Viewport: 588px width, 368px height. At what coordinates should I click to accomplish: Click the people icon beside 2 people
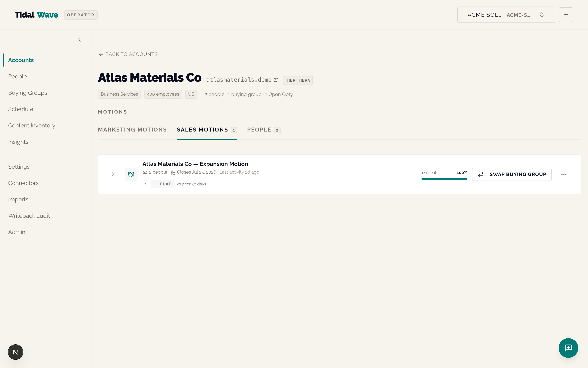[145, 173]
